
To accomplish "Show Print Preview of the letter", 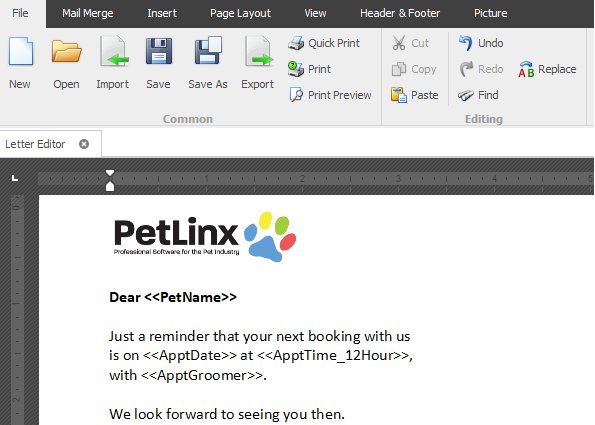I will coord(330,95).
